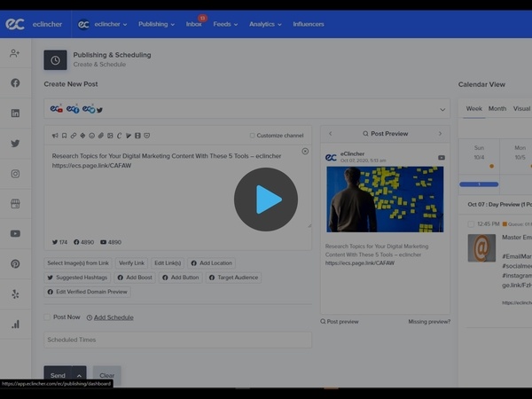Switch to the Visual calendar tab
Viewport: 532px width, 399px height.
pyautogui.click(x=521, y=108)
